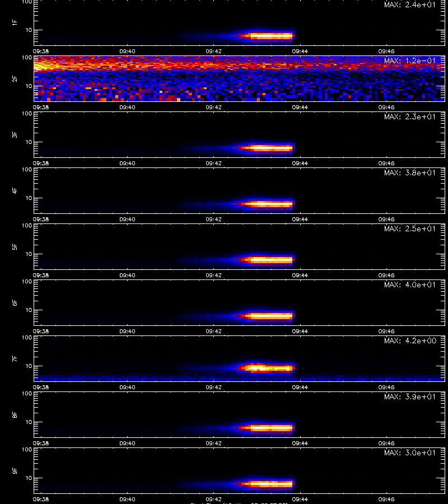The width and height of the screenshot is (448, 504).
Task: Select the MAX: 1.2e-01 annotation
Action: click(x=410, y=60)
